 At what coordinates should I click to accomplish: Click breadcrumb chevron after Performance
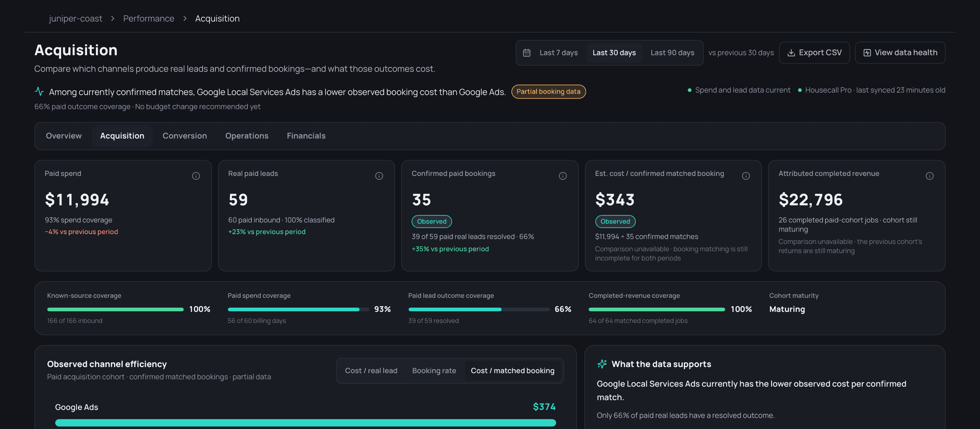click(x=185, y=18)
